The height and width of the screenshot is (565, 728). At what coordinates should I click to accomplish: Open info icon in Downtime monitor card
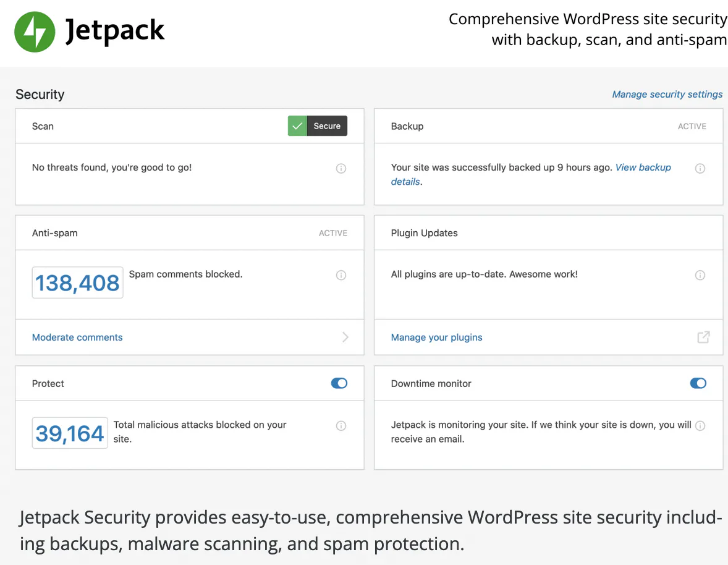click(700, 425)
